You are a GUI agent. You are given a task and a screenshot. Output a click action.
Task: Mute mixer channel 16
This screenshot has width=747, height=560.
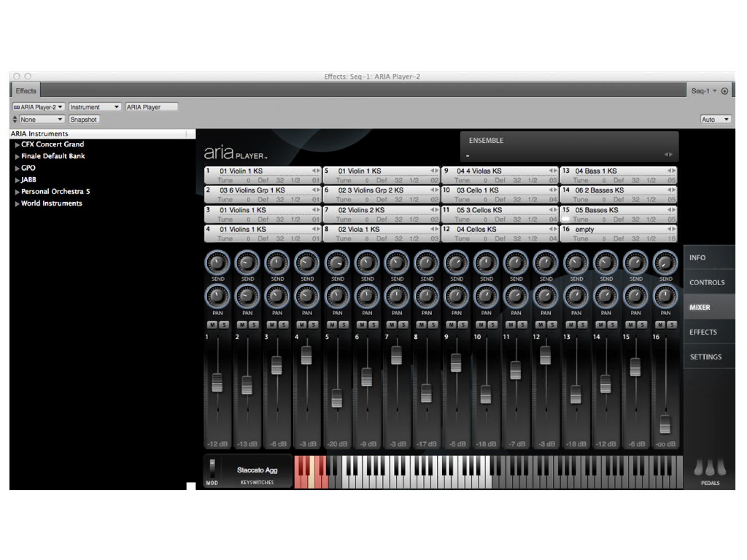pos(660,325)
